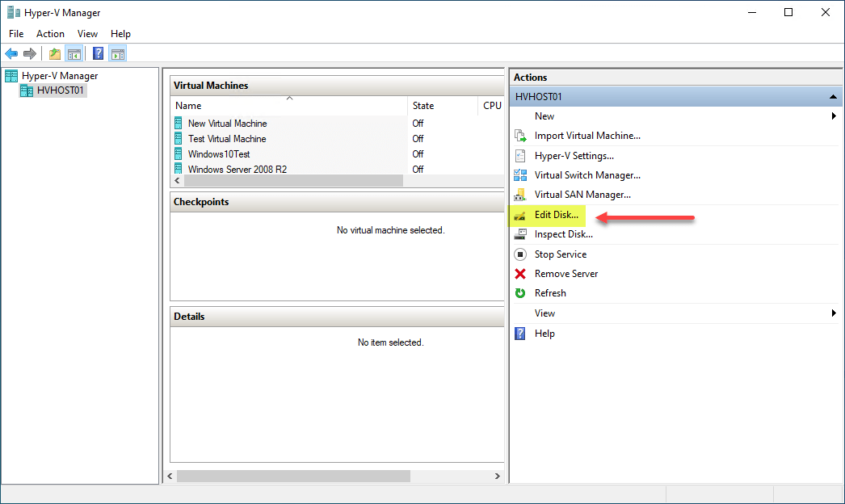Image resolution: width=845 pixels, height=504 pixels.
Task: Click the blue Help toolbar icon
Action: click(x=98, y=54)
